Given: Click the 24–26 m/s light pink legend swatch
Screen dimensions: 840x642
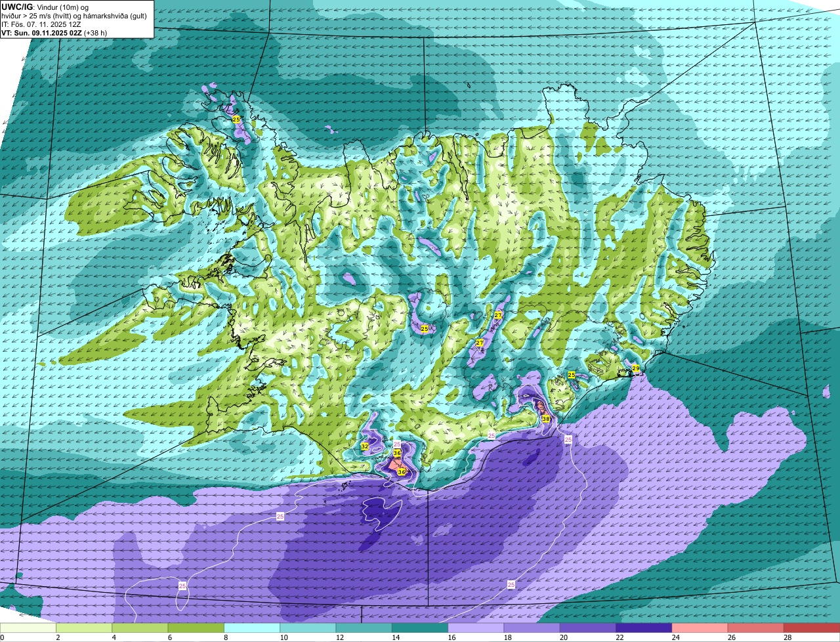Looking at the screenshot, I should pyautogui.click(x=700, y=628).
